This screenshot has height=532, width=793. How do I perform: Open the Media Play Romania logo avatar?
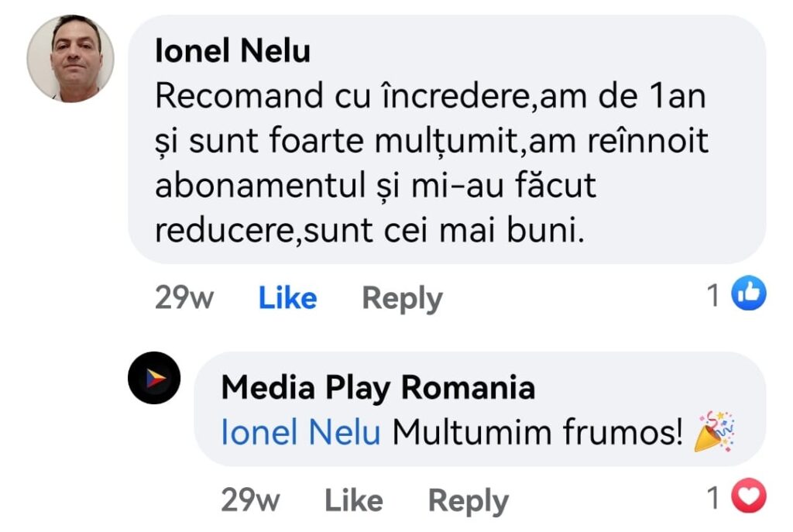coord(154,378)
